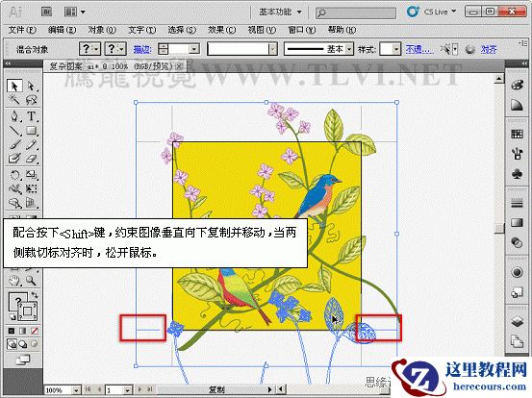The height and width of the screenshot is (398, 532).
Task: Select the Pencil tool
Action: coord(31,145)
